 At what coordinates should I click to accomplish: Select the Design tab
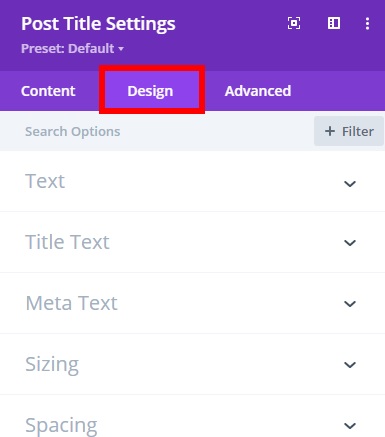pos(150,91)
